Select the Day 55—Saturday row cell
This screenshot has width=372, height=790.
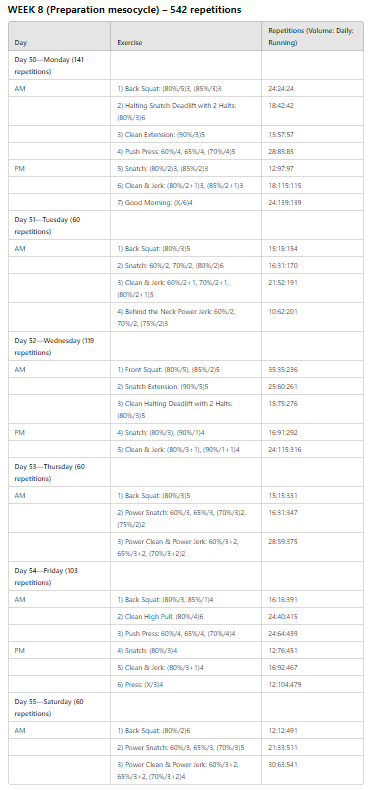(59, 707)
